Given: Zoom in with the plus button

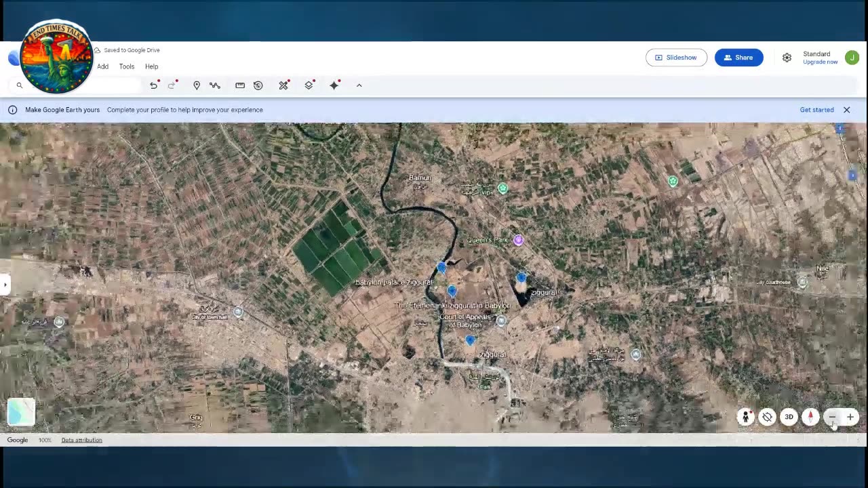Looking at the screenshot, I should (x=850, y=417).
